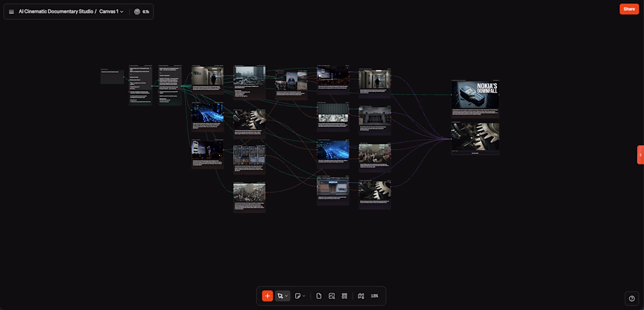Viewport: 644px width, 310px height.
Task: Expand the cursor tool options chevron
Action: coord(287,296)
